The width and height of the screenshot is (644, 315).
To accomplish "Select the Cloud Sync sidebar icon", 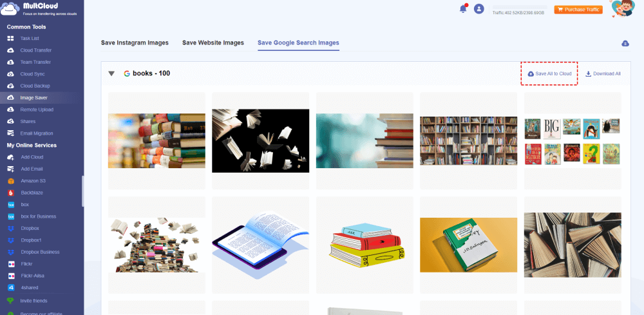I will point(11,74).
